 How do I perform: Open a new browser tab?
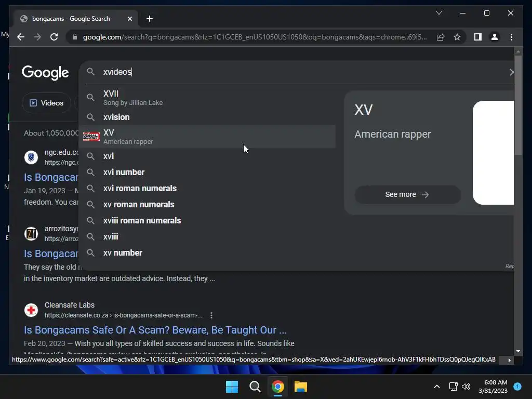tap(150, 19)
